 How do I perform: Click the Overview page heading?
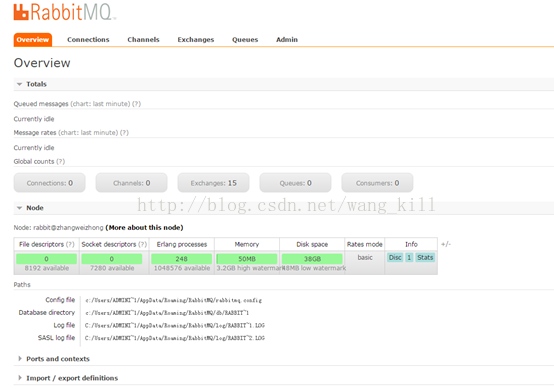tap(42, 63)
